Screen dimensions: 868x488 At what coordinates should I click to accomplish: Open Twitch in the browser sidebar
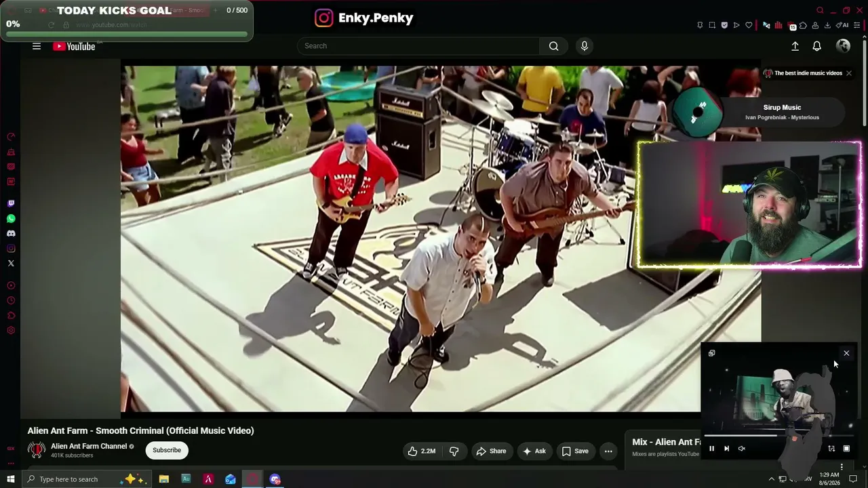coord(11,203)
